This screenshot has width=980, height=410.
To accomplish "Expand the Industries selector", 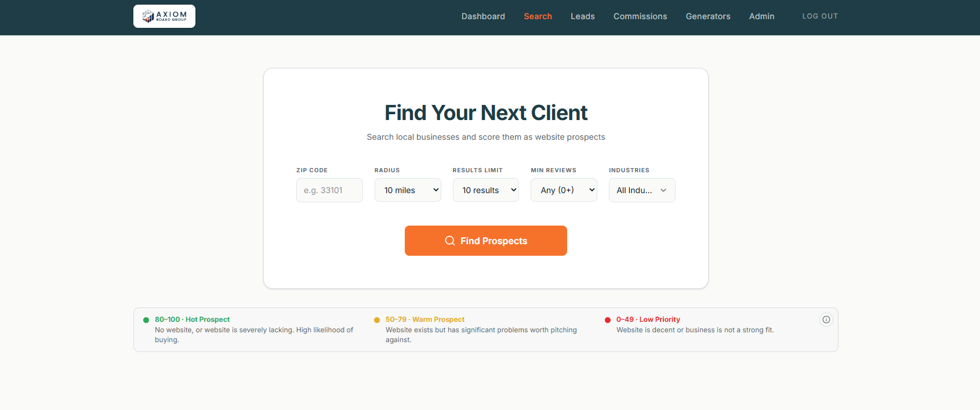I will [642, 190].
